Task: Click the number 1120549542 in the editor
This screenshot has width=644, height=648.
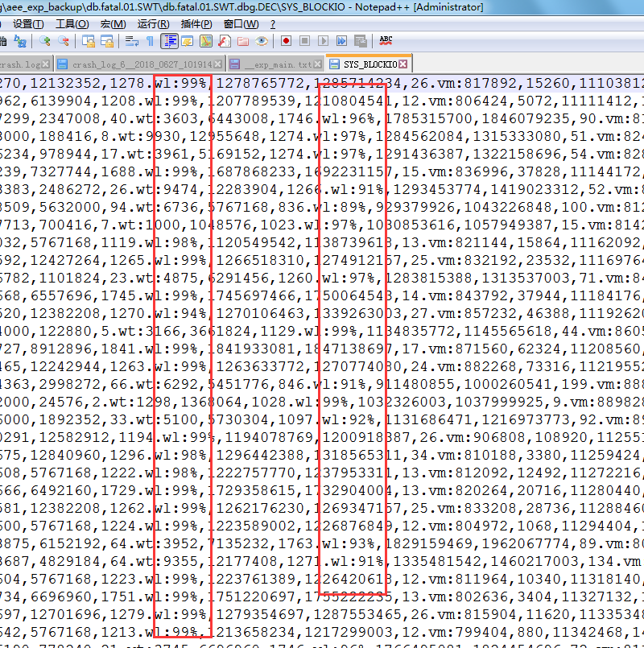Action: tap(252, 243)
